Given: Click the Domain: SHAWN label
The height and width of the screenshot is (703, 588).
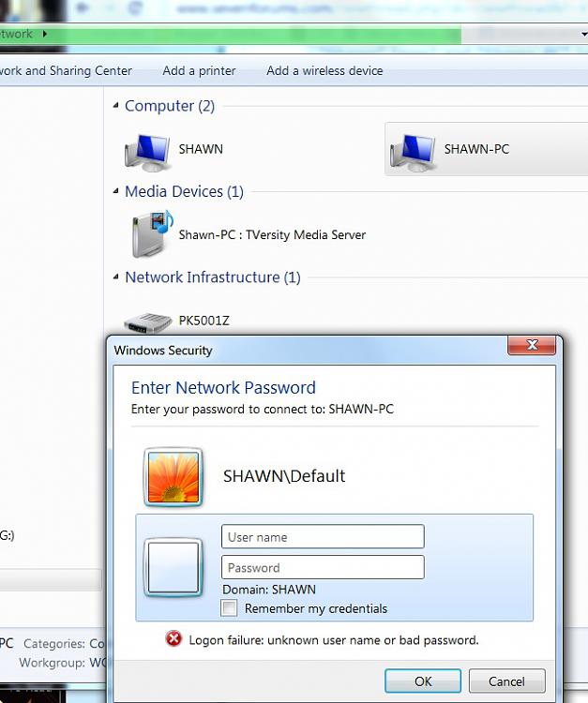Looking at the screenshot, I should (x=269, y=590).
